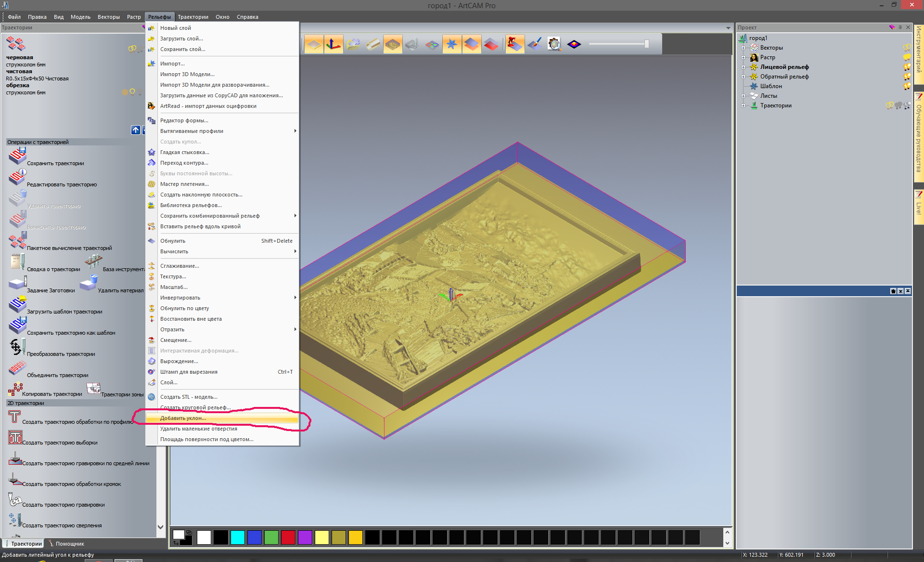
Task: Click the red desk lamp lighting icon
Action: [x=514, y=45]
